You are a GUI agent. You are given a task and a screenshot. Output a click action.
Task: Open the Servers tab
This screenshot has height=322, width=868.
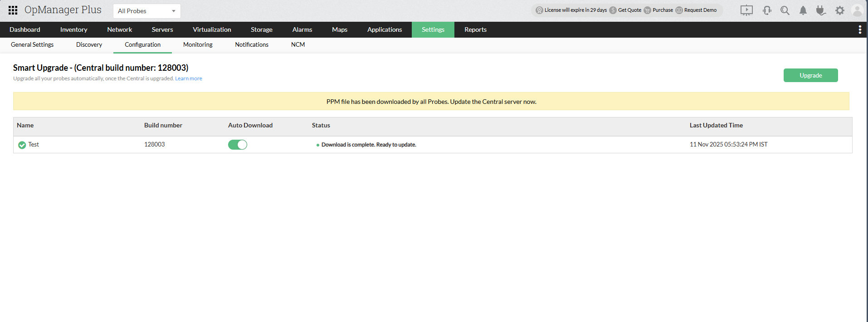click(162, 29)
